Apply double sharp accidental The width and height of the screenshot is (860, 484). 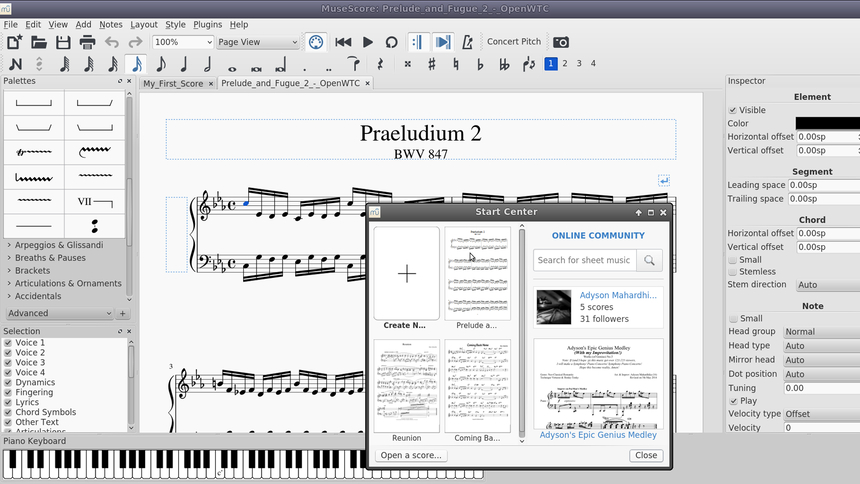[408, 64]
